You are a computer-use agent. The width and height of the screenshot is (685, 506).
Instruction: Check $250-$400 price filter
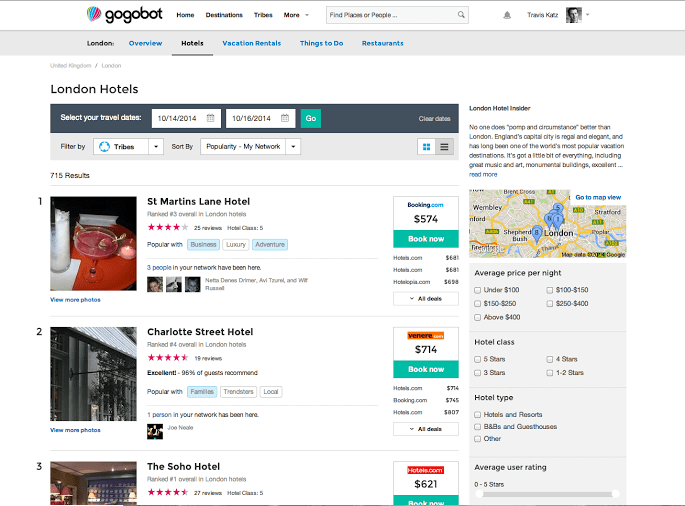550,304
